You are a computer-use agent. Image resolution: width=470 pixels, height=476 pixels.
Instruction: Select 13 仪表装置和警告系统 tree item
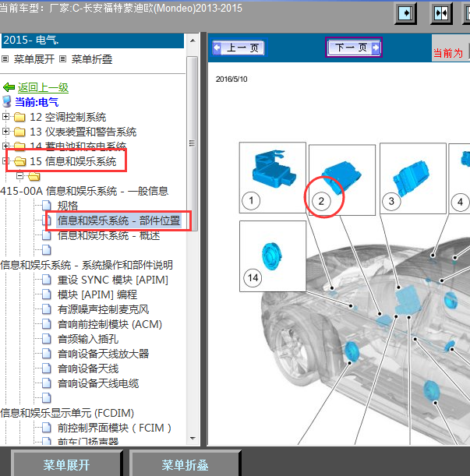[83, 132]
